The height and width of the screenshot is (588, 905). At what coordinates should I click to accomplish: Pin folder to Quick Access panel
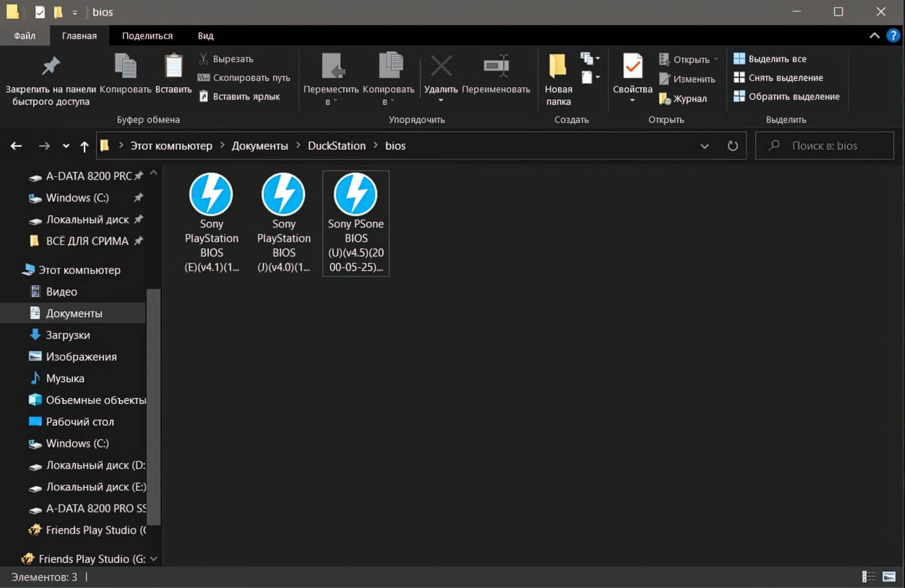[51, 81]
